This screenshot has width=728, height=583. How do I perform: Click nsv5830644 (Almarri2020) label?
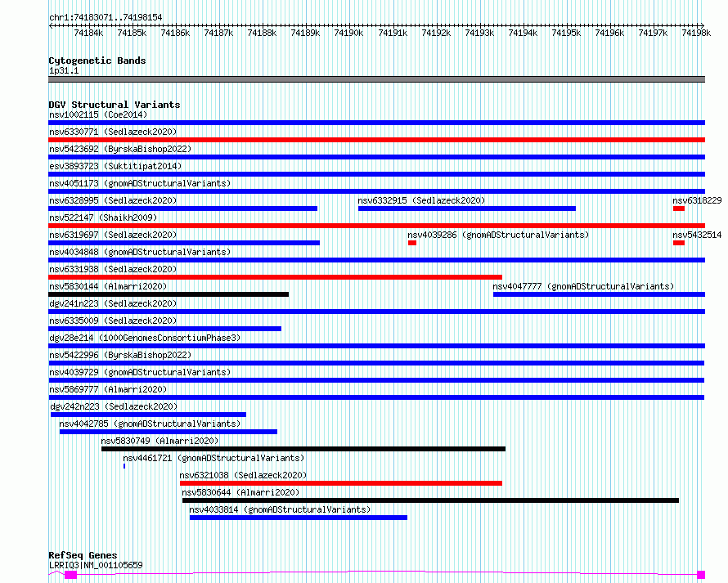[240, 492]
